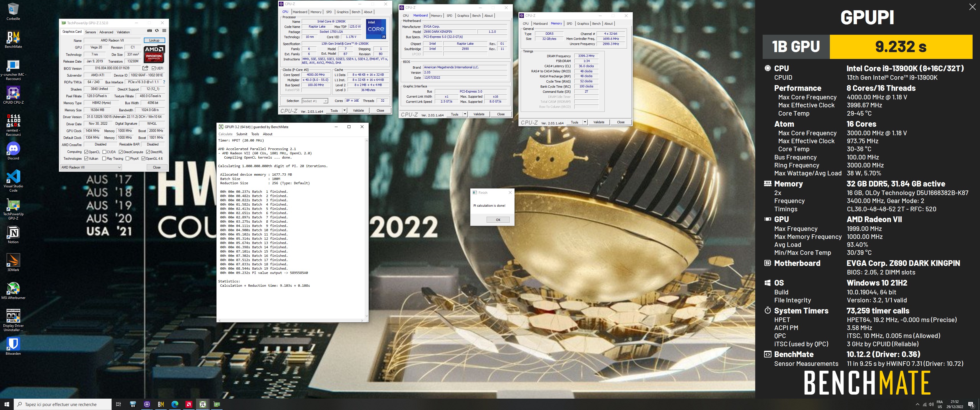Toggle the OpenGL 4.6 checkbox

(143, 159)
